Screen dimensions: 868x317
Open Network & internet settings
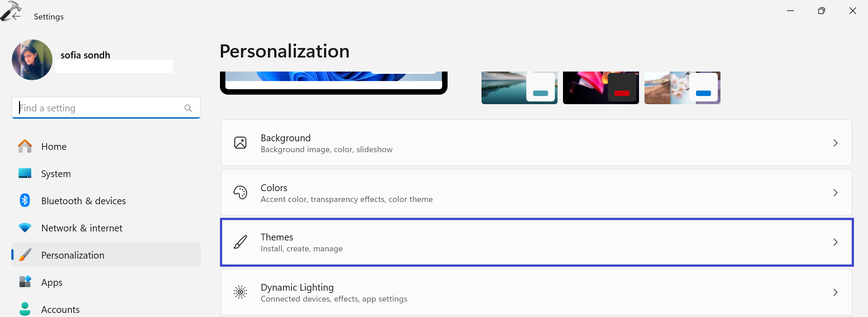81,228
